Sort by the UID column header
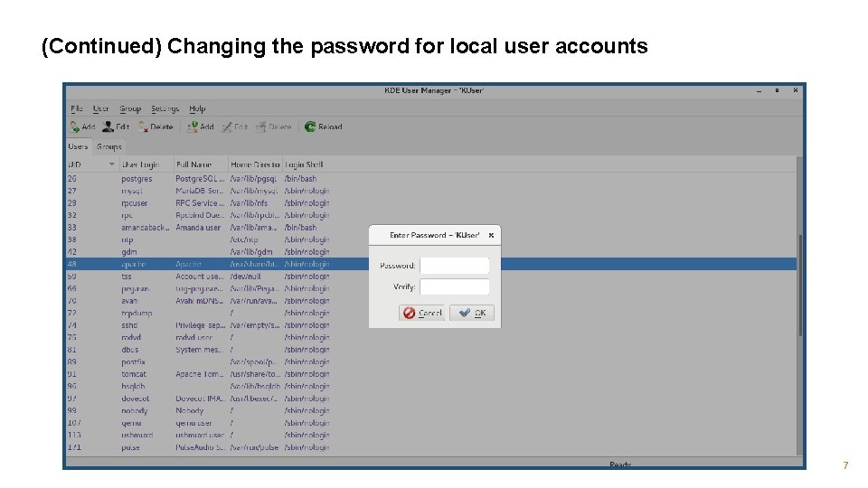Viewport: 868px width, 488px height. pos(92,164)
